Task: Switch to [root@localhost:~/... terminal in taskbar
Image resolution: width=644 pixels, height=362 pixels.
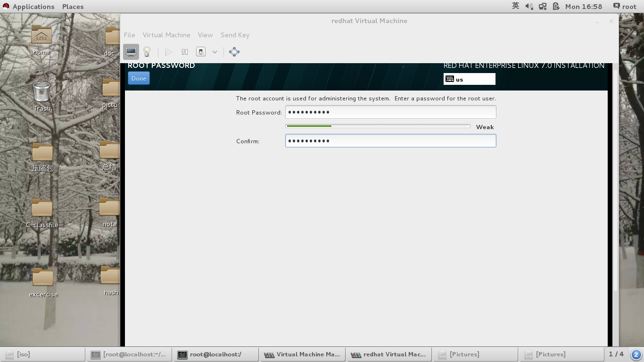Action: 130,354
